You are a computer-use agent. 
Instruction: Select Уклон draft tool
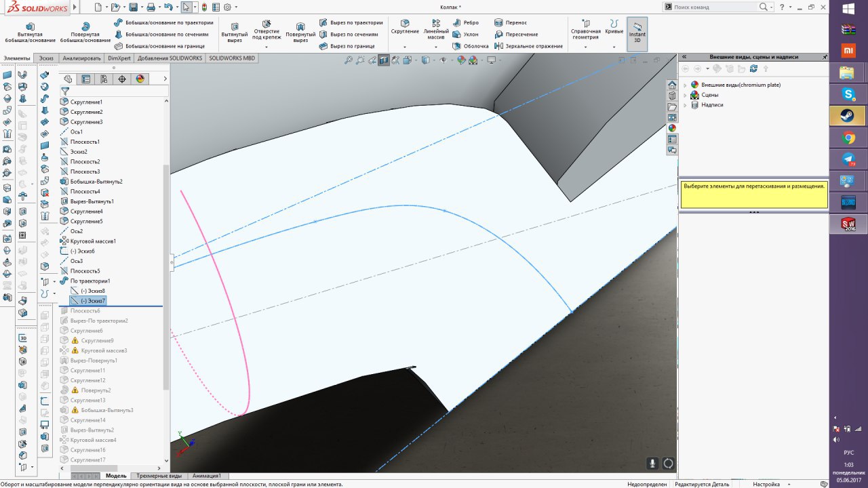(x=465, y=34)
